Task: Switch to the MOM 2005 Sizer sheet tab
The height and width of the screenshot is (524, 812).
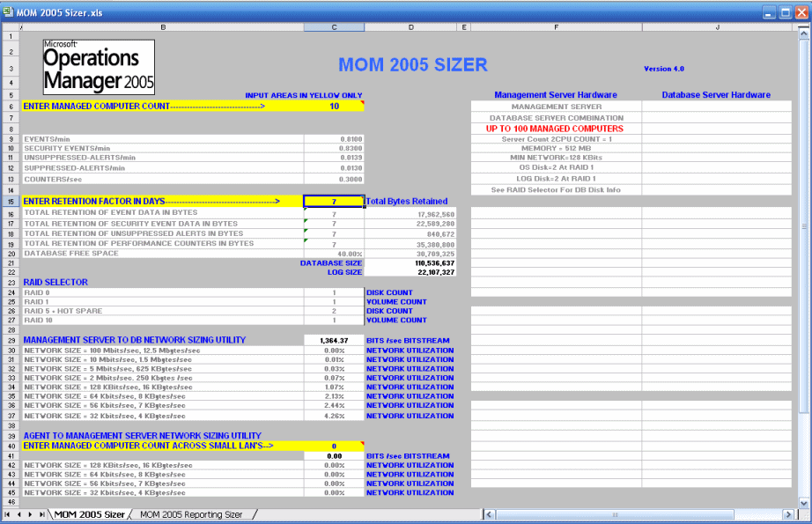Action: 89,514
